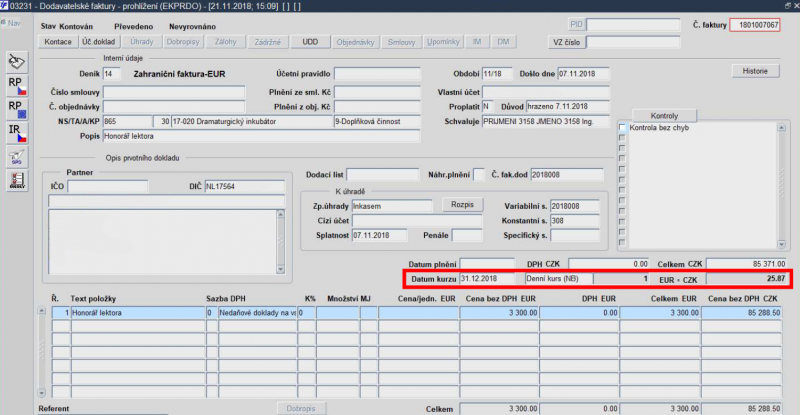Open the Zádržné tab
The image size is (800, 415).
pos(267,42)
